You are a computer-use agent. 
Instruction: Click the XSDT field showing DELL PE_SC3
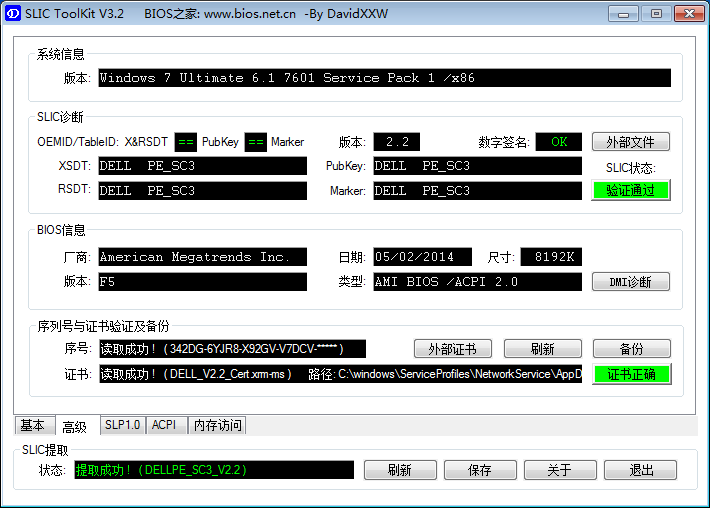pyautogui.click(x=202, y=166)
